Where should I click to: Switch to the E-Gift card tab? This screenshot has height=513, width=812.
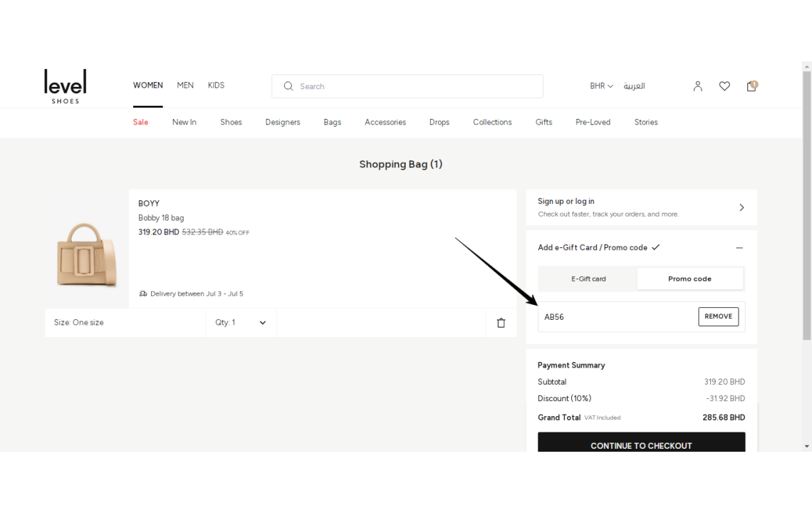(x=588, y=279)
